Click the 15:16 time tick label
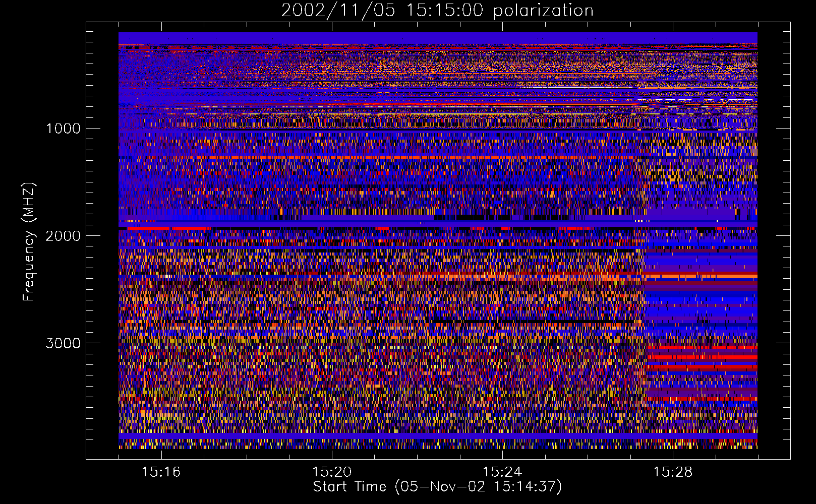The height and width of the screenshot is (504, 816). (x=161, y=472)
